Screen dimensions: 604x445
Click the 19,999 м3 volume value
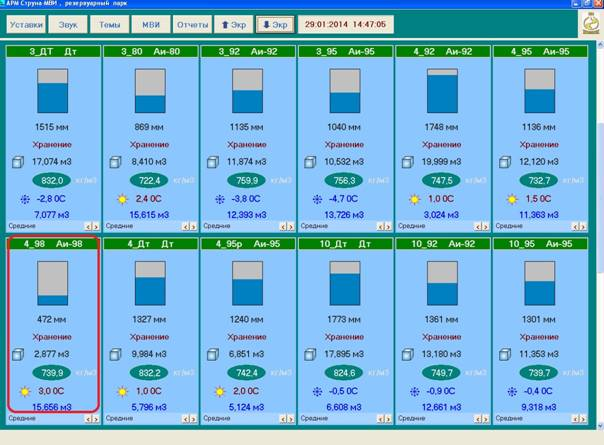[441, 162]
